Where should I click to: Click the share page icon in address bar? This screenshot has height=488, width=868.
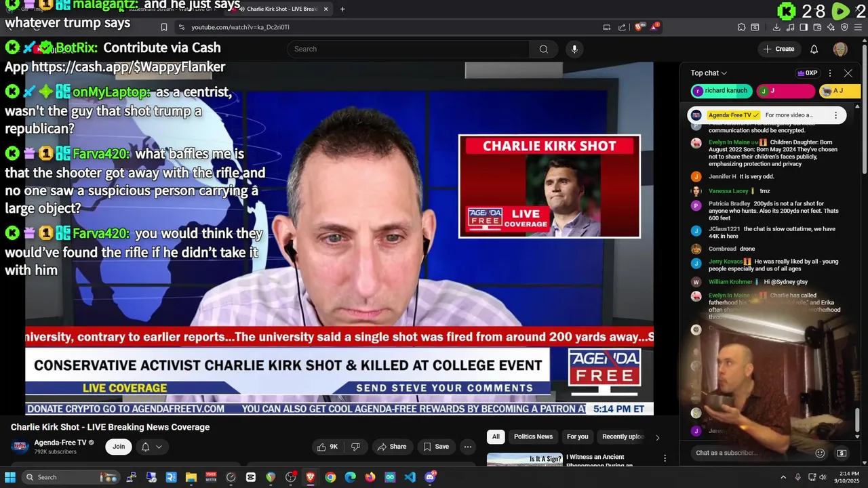click(623, 27)
